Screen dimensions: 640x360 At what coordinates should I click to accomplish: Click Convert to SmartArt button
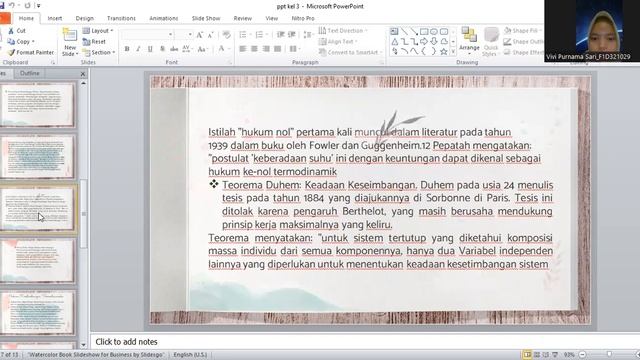[x=351, y=52]
